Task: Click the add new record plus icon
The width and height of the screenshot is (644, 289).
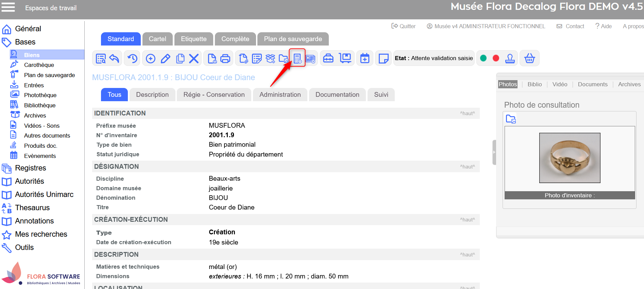Action: 151,58
